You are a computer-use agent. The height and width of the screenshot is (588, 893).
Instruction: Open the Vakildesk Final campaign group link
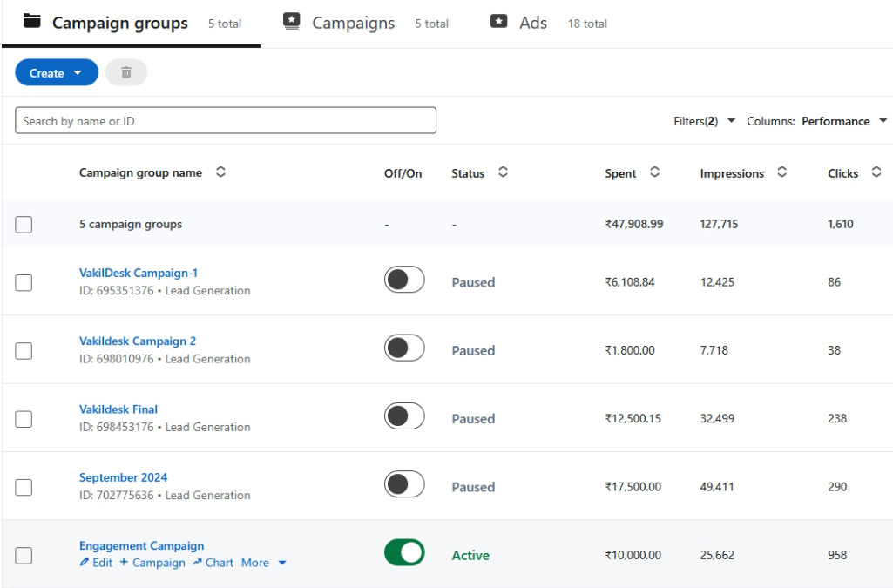[118, 409]
